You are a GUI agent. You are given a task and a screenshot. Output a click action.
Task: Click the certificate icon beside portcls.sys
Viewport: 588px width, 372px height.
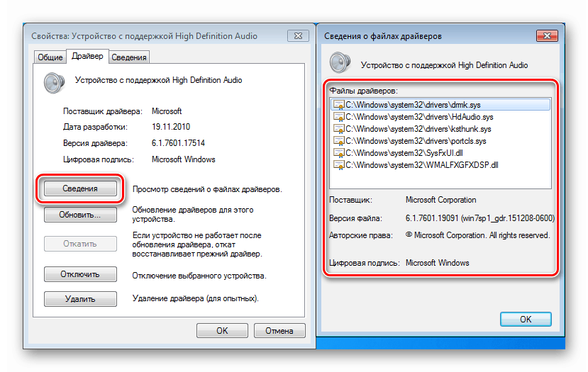pyautogui.click(x=339, y=141)
